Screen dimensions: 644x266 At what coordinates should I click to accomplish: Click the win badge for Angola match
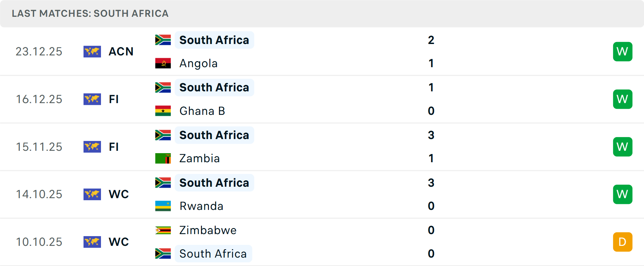tap(623, 51)
